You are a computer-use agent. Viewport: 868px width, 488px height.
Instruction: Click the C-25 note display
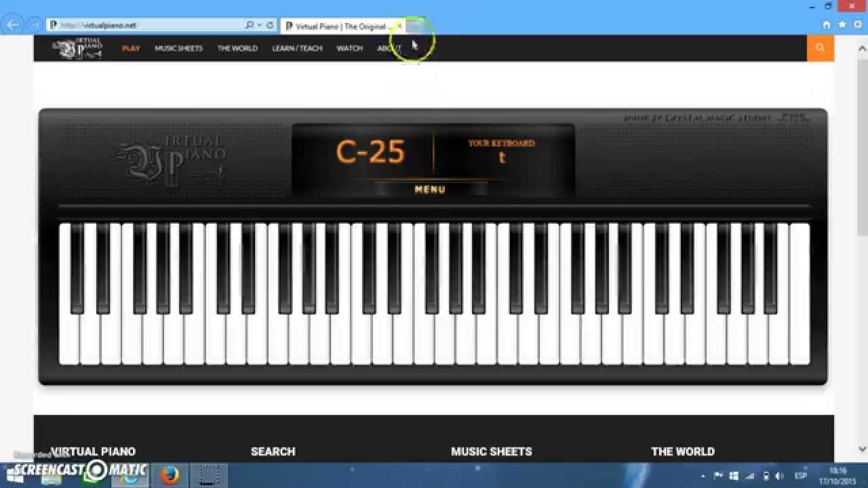tap(370, 152)
